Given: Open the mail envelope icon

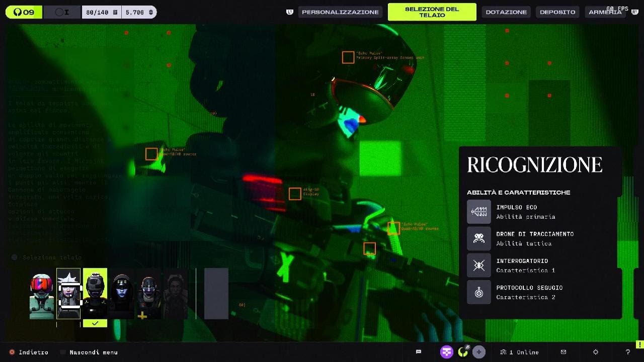Looking at the screenshot, I should [x=563, y=352].
